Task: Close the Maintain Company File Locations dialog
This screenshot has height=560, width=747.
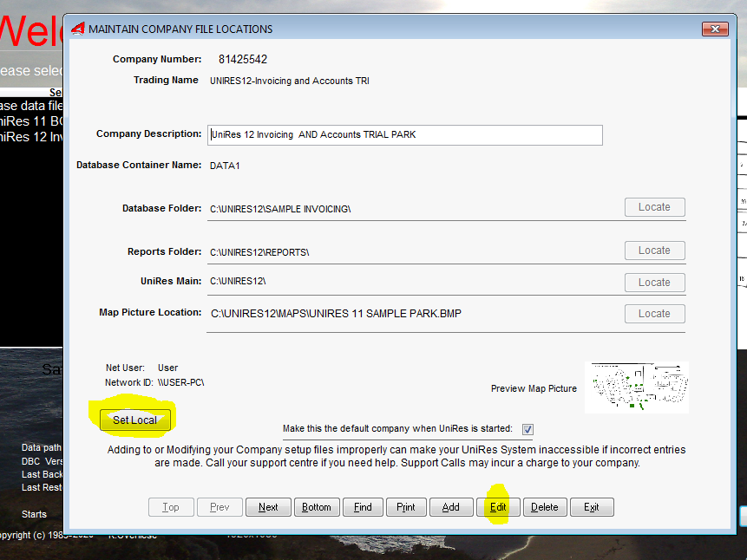Action: [x=715, y=29]
